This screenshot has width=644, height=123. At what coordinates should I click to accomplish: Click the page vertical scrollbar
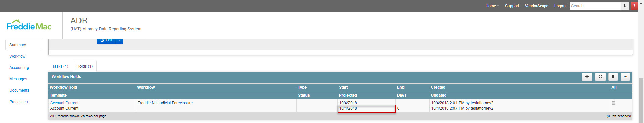click(x=641, y=101)
